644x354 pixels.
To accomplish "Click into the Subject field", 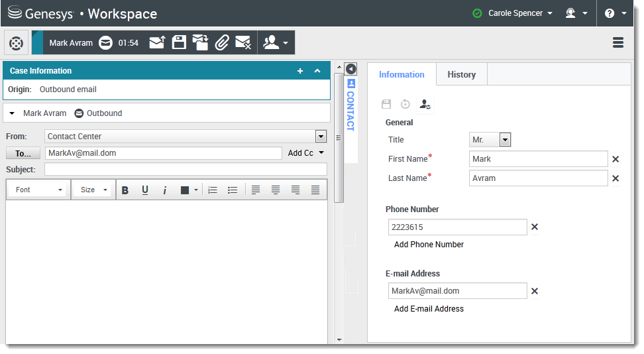I will [186, 170].
